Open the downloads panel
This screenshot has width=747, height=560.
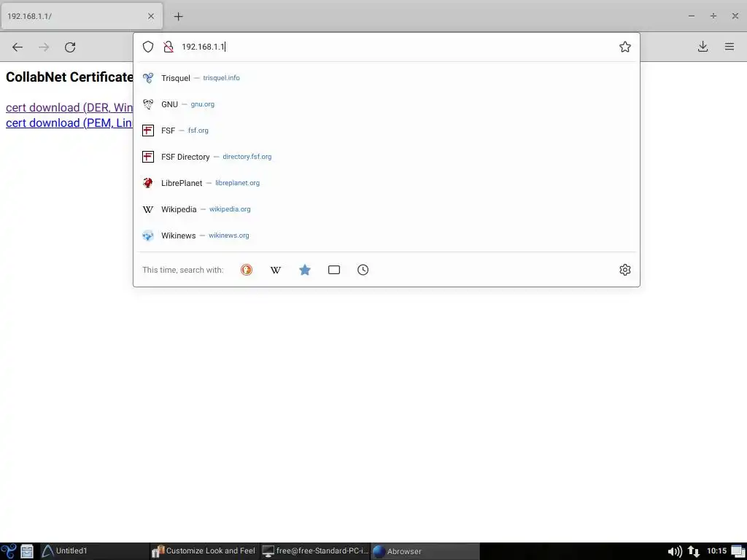click(703, 47)
